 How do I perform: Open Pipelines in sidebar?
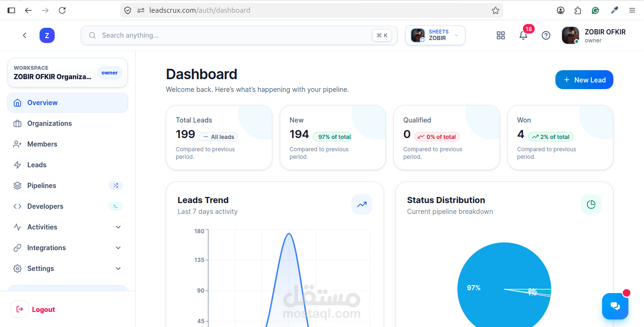67,186
